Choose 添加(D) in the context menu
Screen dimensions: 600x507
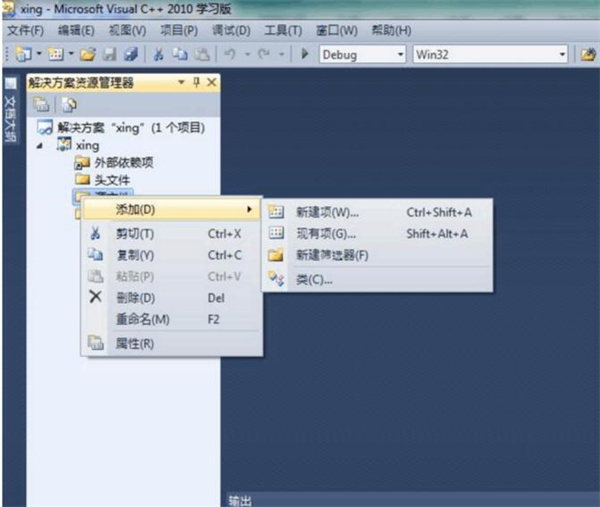171,209
